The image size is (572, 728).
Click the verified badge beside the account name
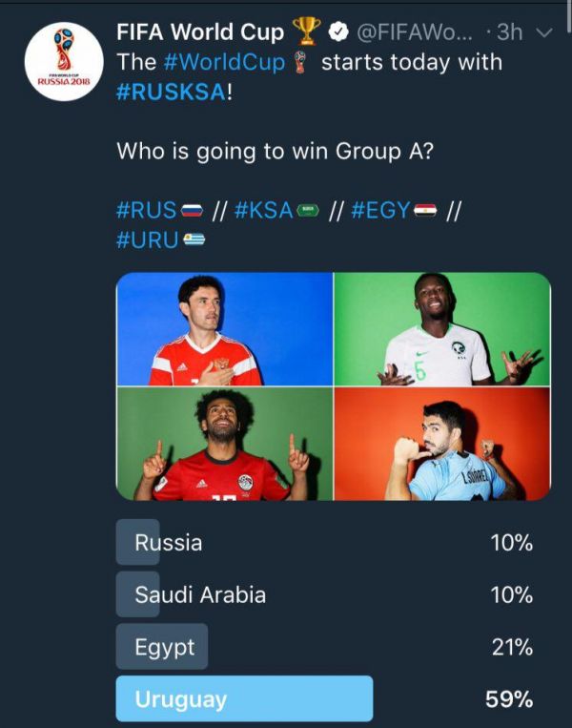coord(337,31)
